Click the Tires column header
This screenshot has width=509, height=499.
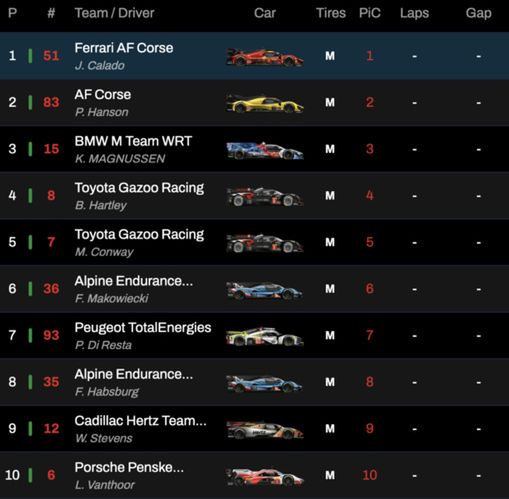331,13
